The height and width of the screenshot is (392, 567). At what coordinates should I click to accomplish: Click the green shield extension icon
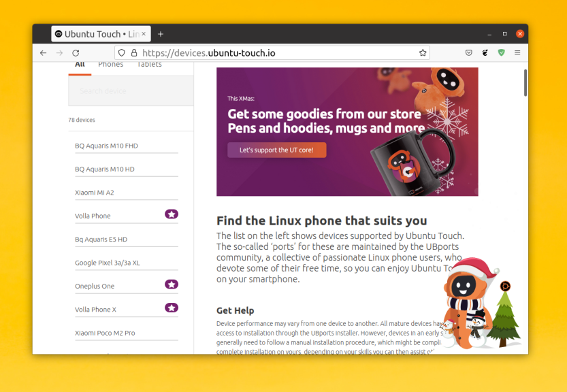[x=502, y=52]
